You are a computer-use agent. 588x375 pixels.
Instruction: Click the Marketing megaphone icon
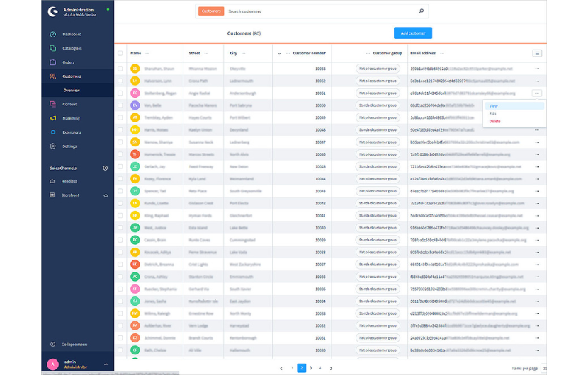coord(52,118)
